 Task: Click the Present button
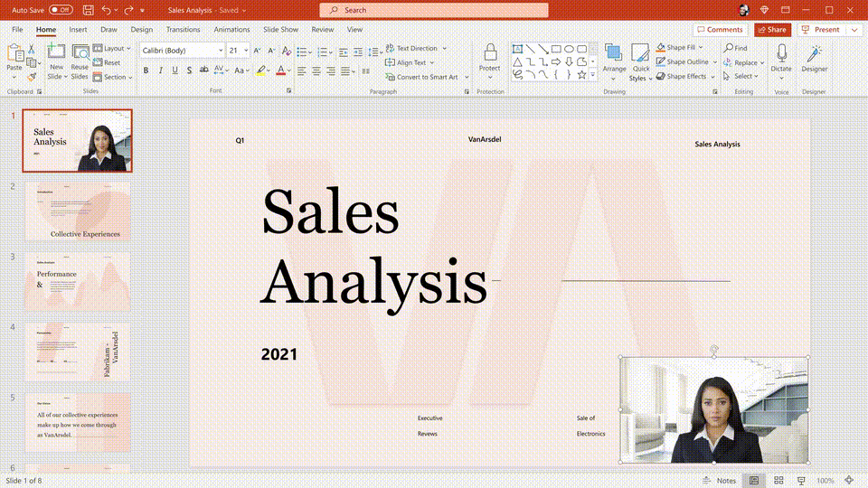tap(822, 30)
